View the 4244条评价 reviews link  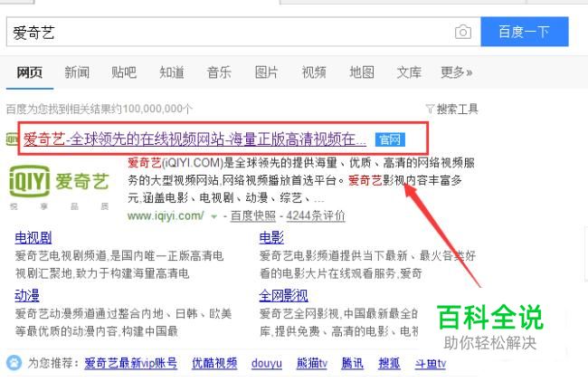(316, 215)
